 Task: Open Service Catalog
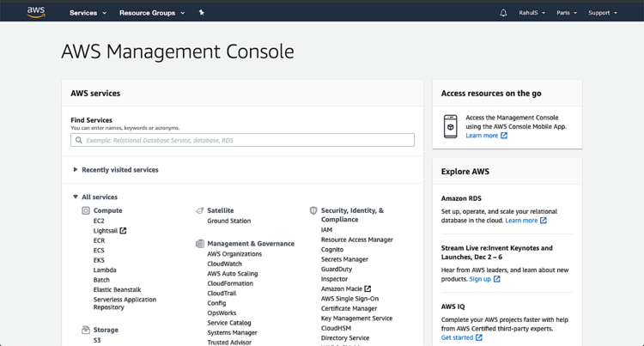pyautogui.click(x=229, y=323)
